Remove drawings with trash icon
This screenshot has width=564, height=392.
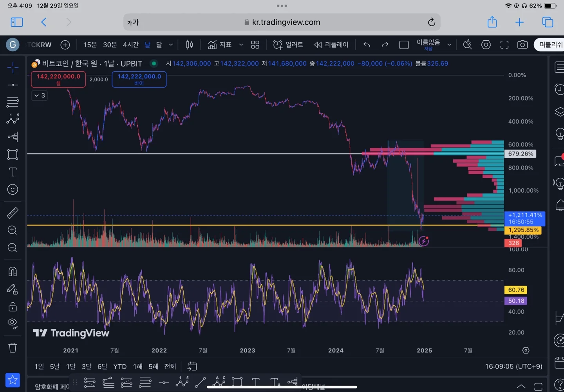click(x=13, y=348)
